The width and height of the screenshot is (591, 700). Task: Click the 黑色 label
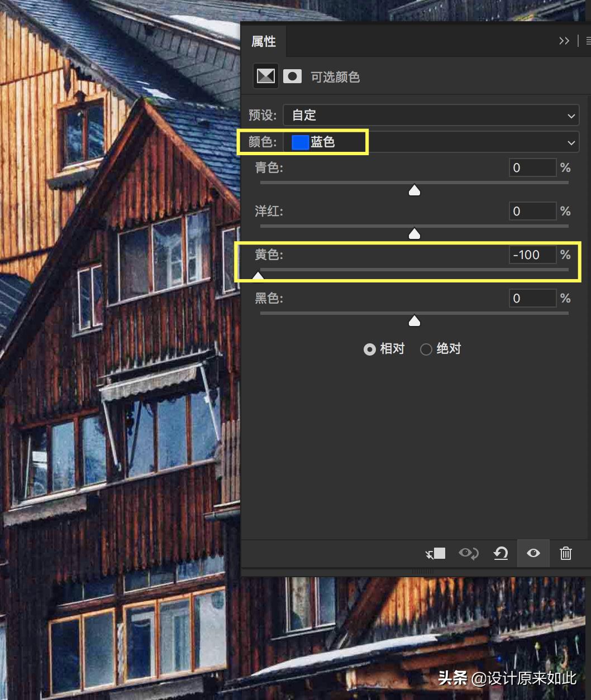click(x=269, y=298)
